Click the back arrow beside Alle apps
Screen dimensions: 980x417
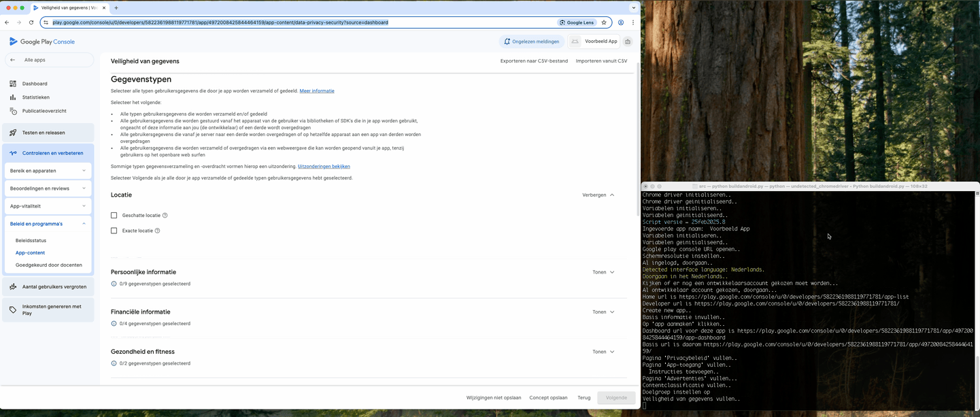pyautogui.click(x=12, y=60)
